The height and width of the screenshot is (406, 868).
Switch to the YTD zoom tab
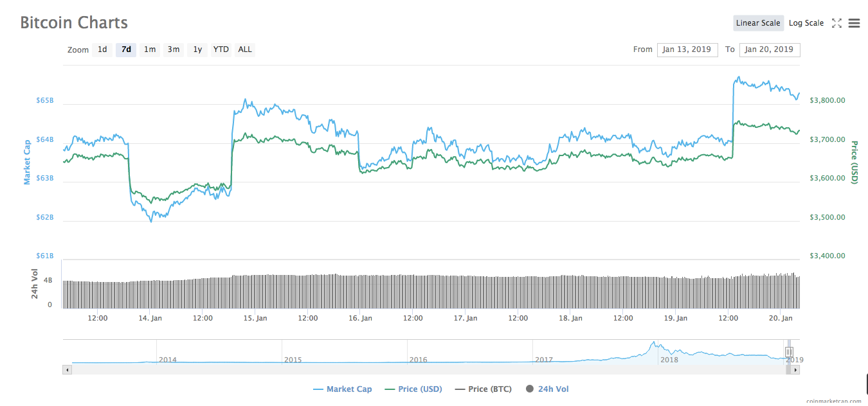click(x=221, y=49)
